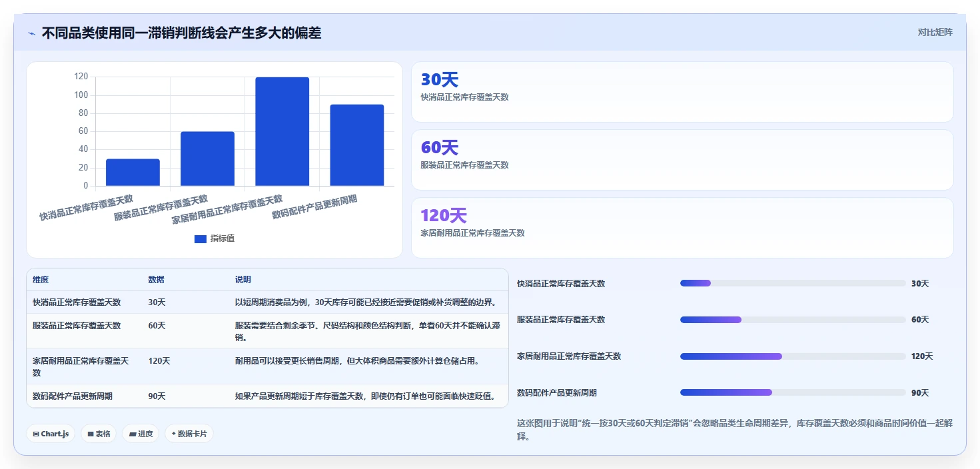
Task: Select the 数码配件 bar in the chart
Action: click(x=356, y=145)
